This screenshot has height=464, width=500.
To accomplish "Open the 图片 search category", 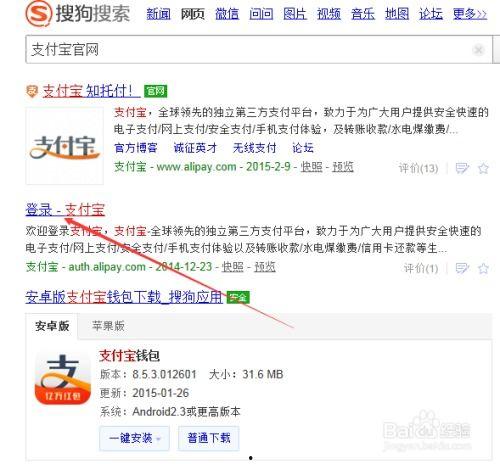I will coord(295,14).
